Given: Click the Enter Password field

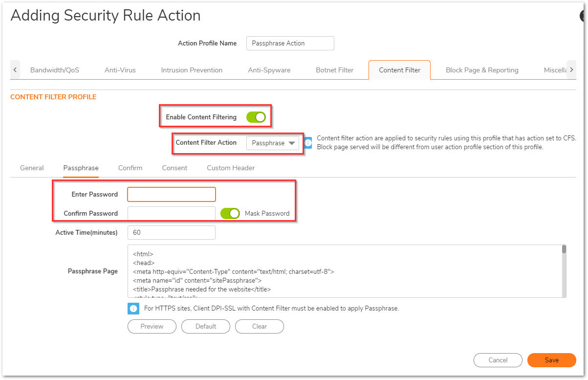Looking at the screenshot, I should click(x=172, y=194).
